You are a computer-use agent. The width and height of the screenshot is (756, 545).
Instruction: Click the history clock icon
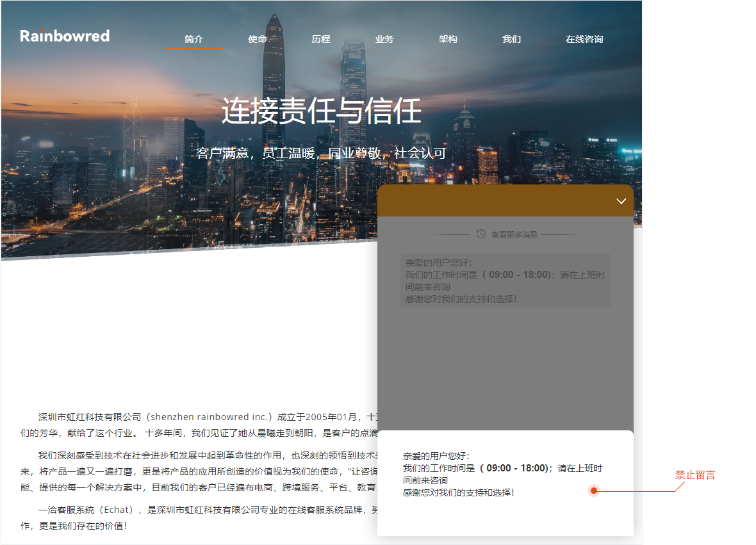[x=481, y=234]
